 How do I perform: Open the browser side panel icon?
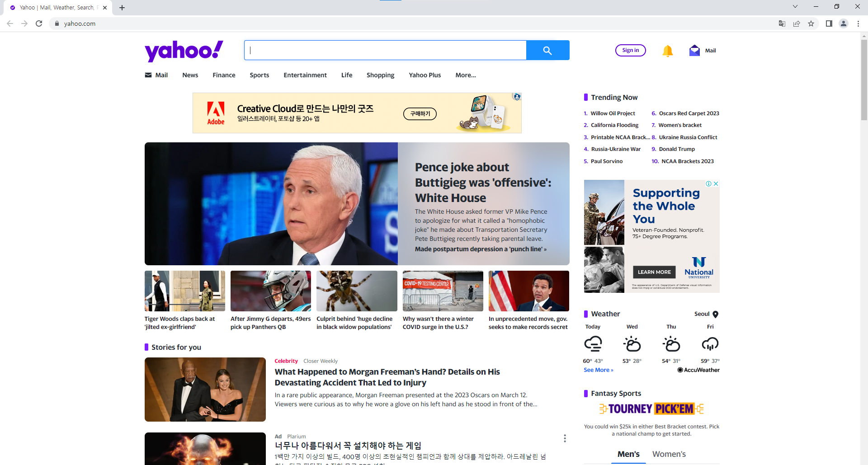click(829, 23)
